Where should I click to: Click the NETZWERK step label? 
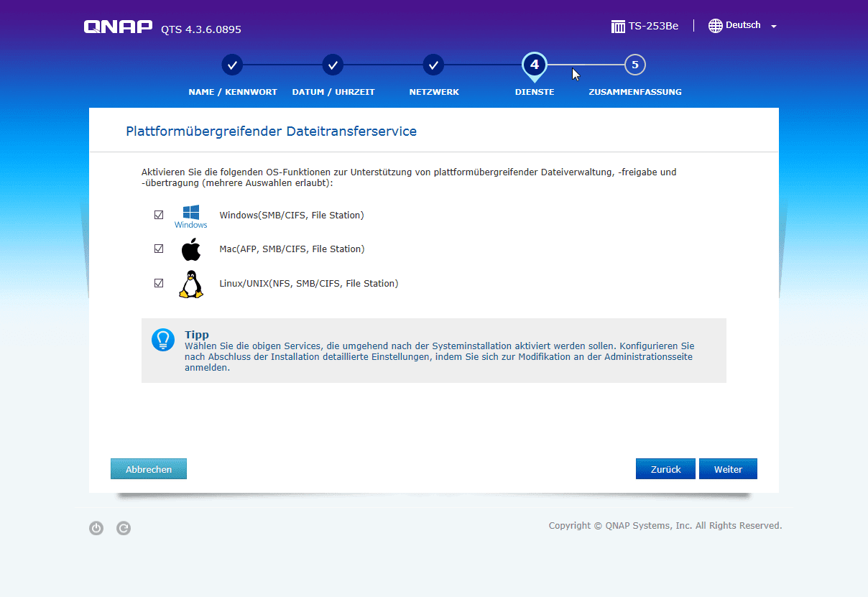click(434, 92)
